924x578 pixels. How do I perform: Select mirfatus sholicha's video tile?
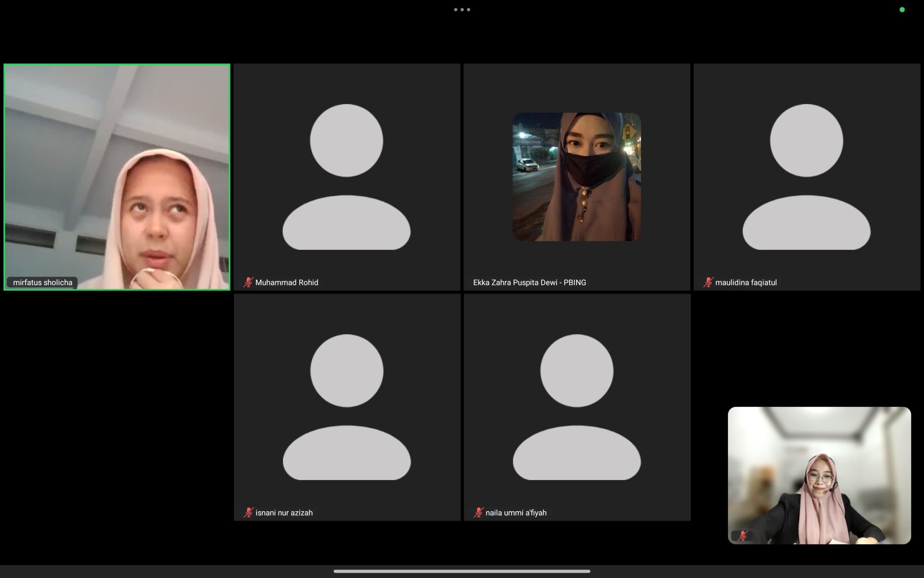[x=117, y=177]
